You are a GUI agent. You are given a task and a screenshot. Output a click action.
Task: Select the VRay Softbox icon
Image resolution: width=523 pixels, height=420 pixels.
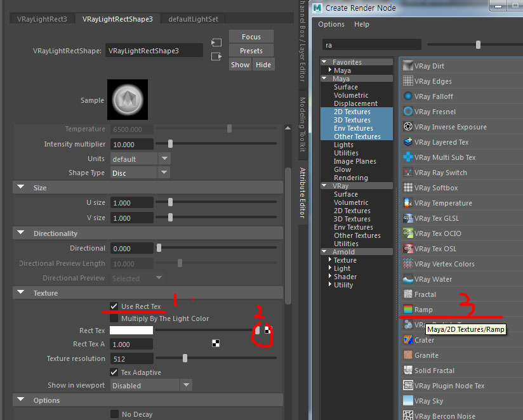click(x=407, y=187)
